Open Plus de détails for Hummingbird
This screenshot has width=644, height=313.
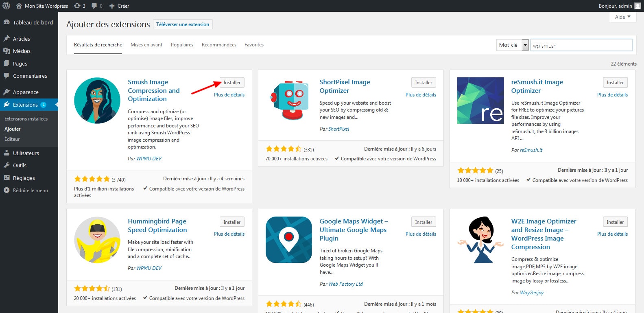[229, 234]
